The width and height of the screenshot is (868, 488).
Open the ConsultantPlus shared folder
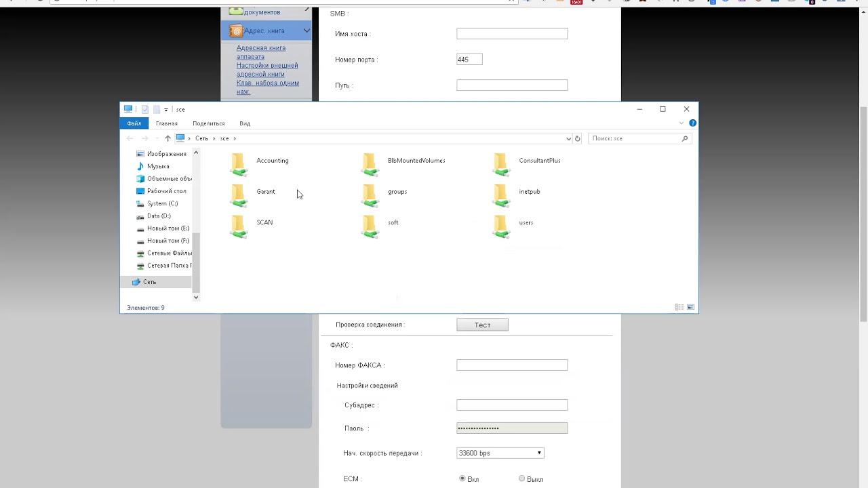coord(527,164)
